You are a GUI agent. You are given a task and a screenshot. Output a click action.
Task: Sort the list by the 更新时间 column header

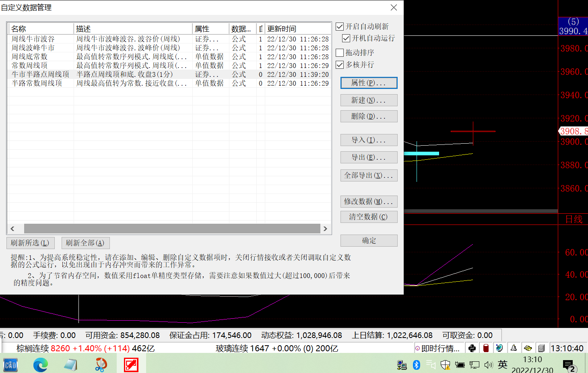(x=297, y=29)
